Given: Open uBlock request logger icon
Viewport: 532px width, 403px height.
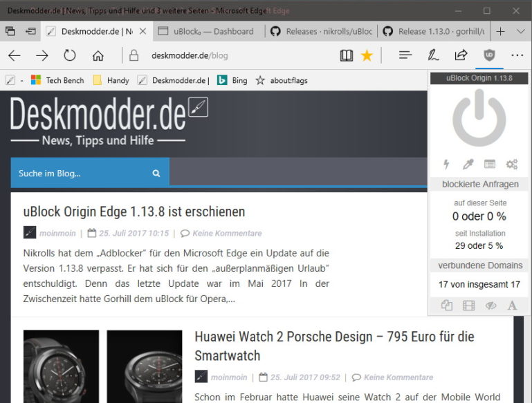Looking at the screenshot, I should (490, 164).
